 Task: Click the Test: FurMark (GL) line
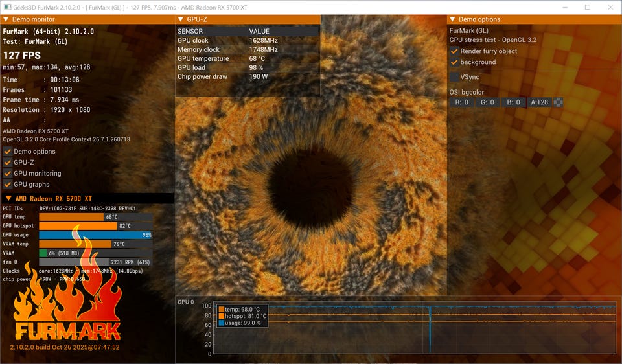tap(35, 41)
